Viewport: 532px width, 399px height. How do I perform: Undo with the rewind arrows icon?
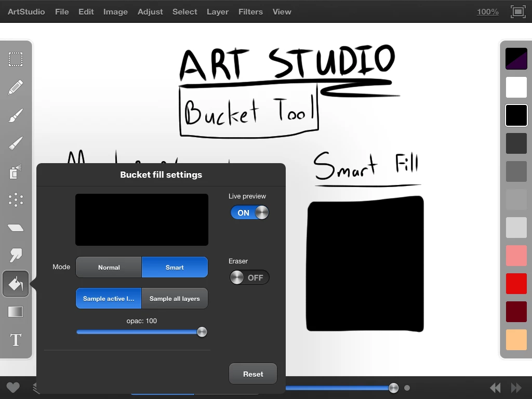pos(495,388)
